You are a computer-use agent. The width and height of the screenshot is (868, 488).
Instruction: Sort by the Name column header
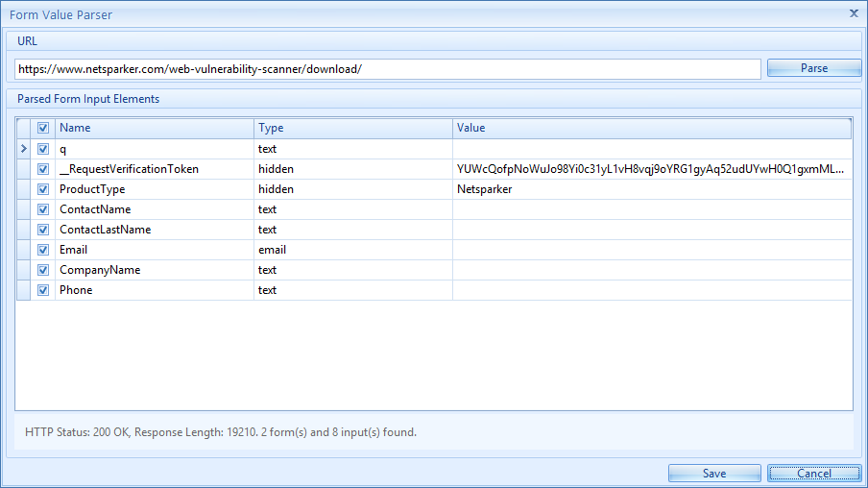154,128
